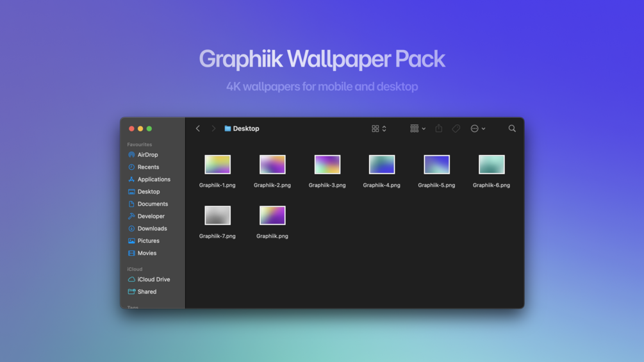Select the Graphiik-7.png grey thumbnail
Screen dimensions: 644x362
(x=218, y=215)
